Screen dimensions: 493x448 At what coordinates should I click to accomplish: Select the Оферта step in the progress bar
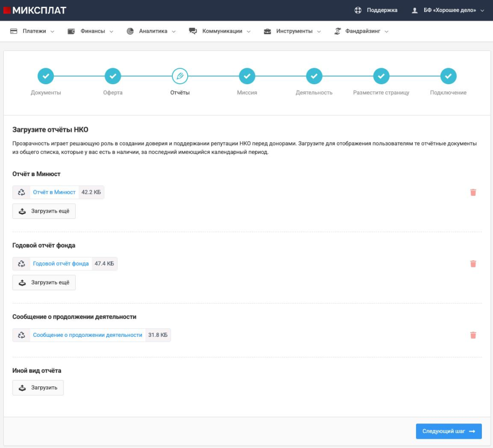click(113, 76)
